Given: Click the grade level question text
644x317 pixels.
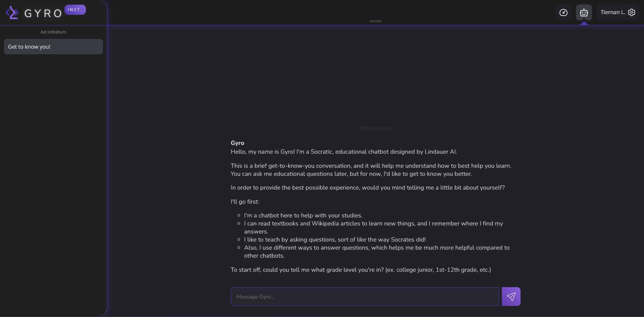Looking at the screenshot, I should tap(361, 270).
